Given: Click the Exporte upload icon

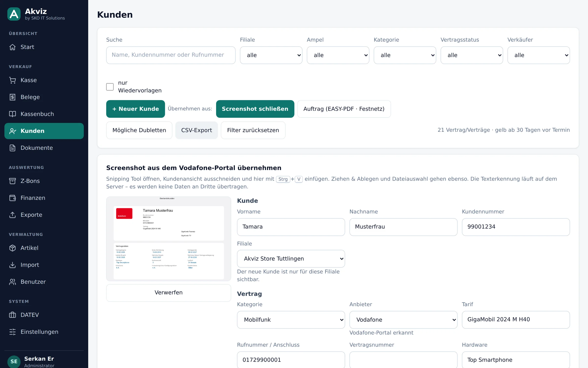Looking at the screenshot, I should [x=12, y=215].
